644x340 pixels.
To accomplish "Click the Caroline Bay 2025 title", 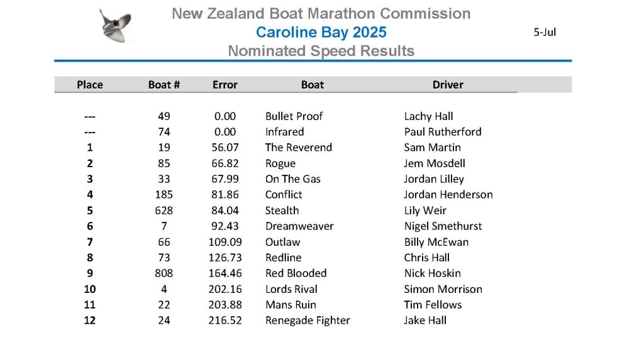I will tap(321, 32).
